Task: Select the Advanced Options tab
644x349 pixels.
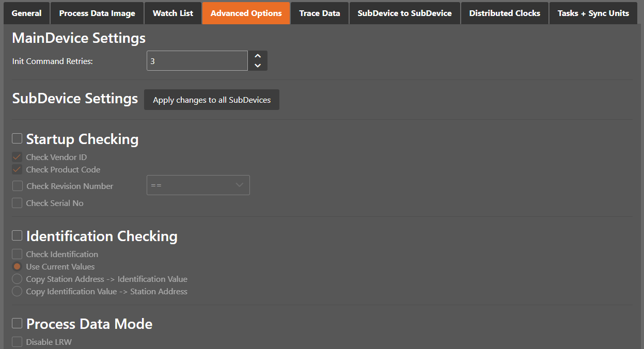Action: click(x=246, y=13)
